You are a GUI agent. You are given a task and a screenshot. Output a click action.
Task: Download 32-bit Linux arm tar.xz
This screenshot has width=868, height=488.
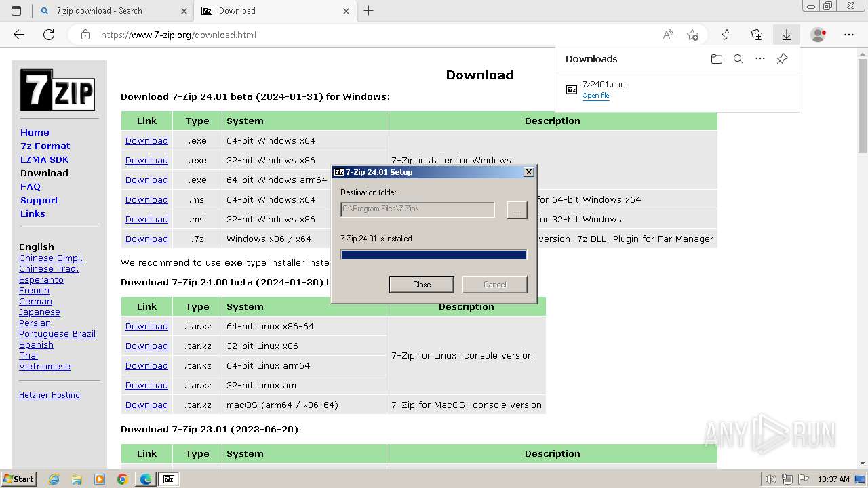146,385
